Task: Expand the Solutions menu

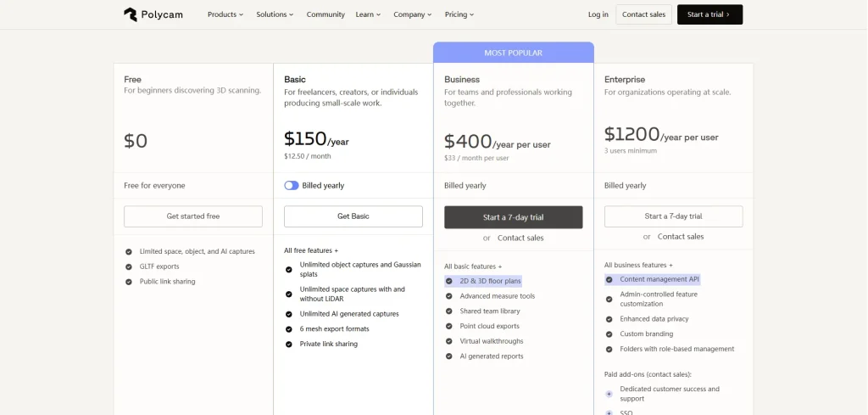Action: pyautogui.click(x=275, y=14)
